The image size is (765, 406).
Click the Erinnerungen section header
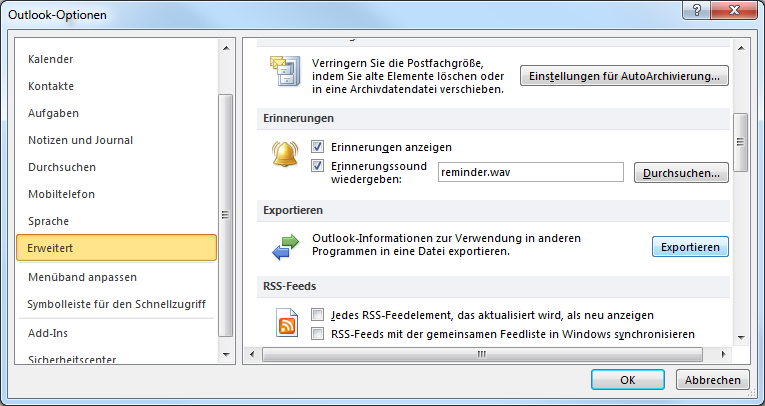tap(493, 119)
